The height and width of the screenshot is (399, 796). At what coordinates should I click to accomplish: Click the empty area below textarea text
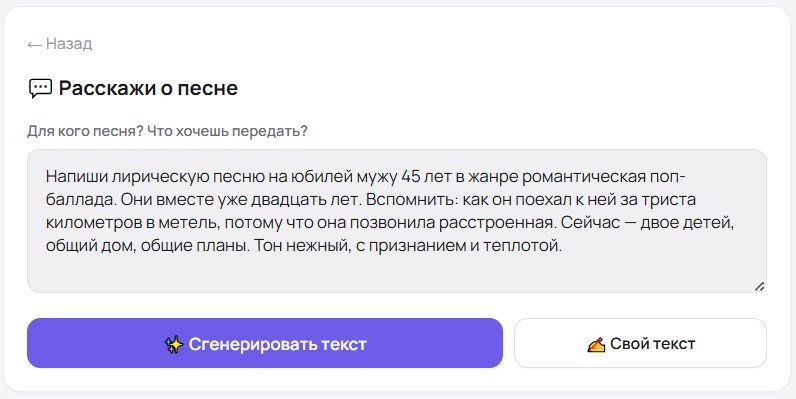tap(396, 273)
